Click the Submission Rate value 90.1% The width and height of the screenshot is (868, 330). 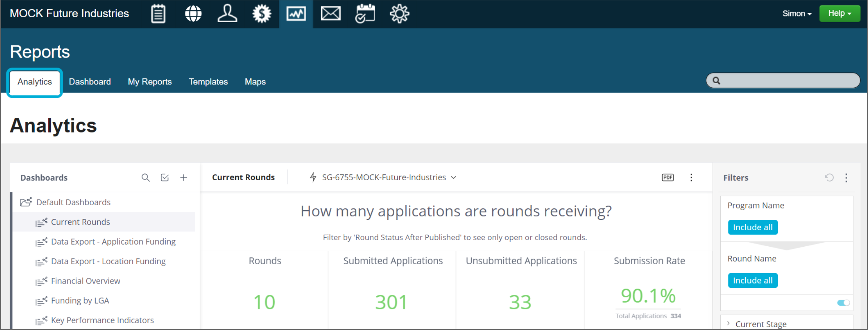(648, 296)
